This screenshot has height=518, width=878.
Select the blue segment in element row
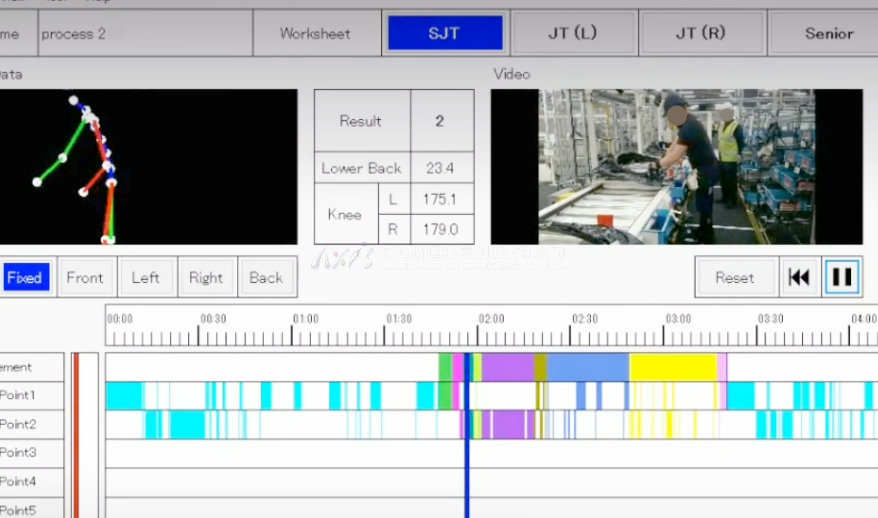587,367
